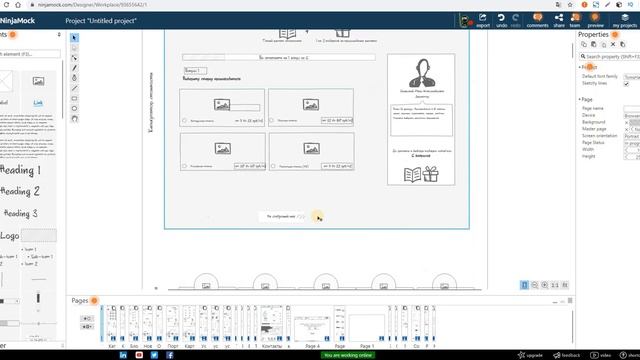The height and width of the screenshot is (360, 640).
Task: Open the Screen orientation dropdown
Action: click(632, 136)
